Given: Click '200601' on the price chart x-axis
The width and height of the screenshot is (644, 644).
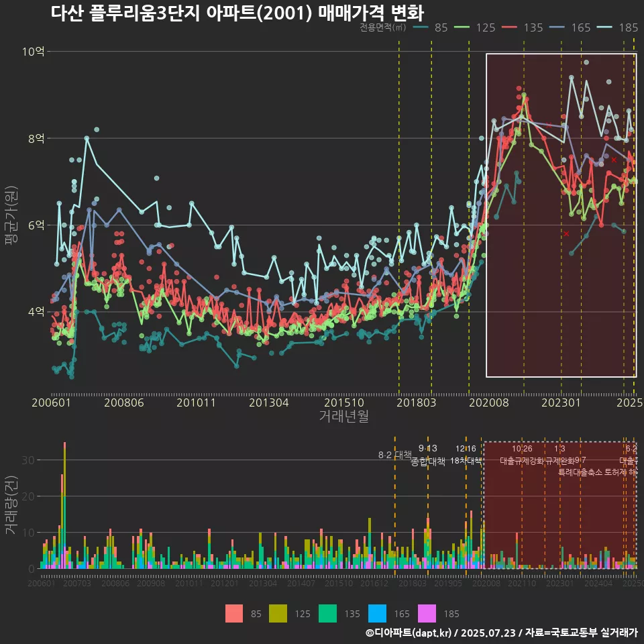Looking at the screenshot, I should (x=52, y=402).
